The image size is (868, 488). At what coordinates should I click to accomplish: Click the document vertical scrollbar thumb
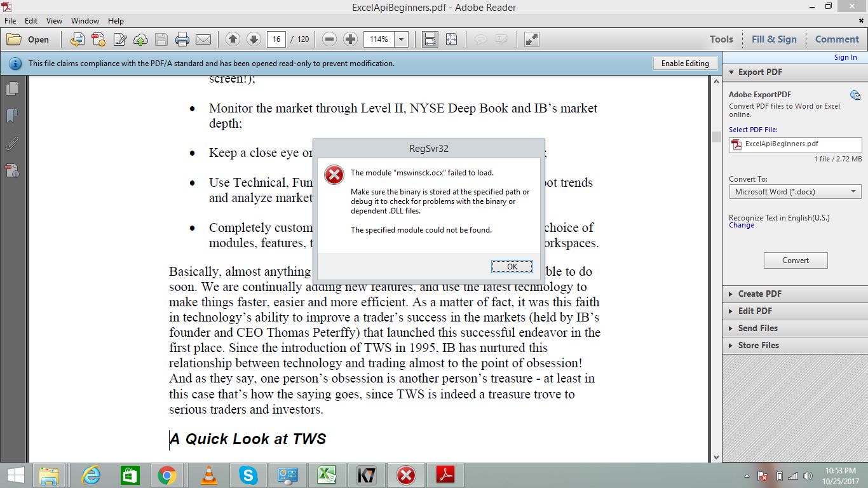[716, 137]
